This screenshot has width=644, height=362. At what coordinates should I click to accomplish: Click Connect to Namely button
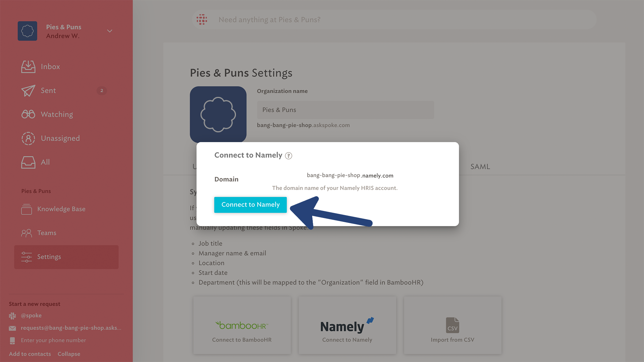coord(250,205)
